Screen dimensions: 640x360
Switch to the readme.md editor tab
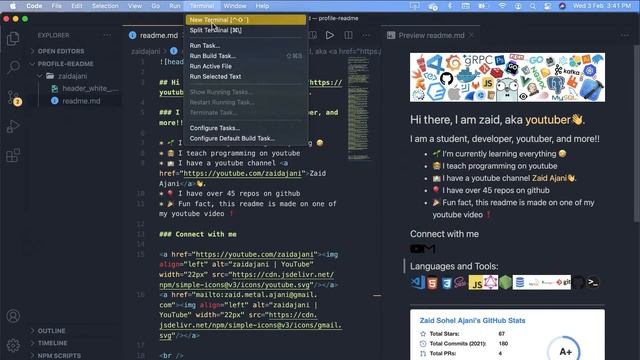point(153,36)
